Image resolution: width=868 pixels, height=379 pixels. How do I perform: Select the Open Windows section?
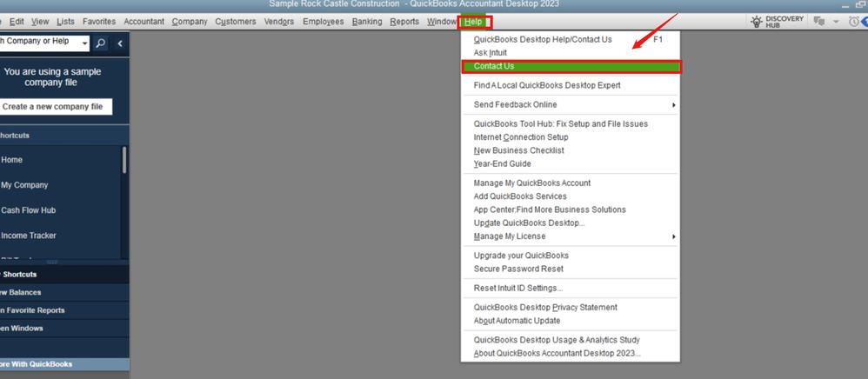64,328
